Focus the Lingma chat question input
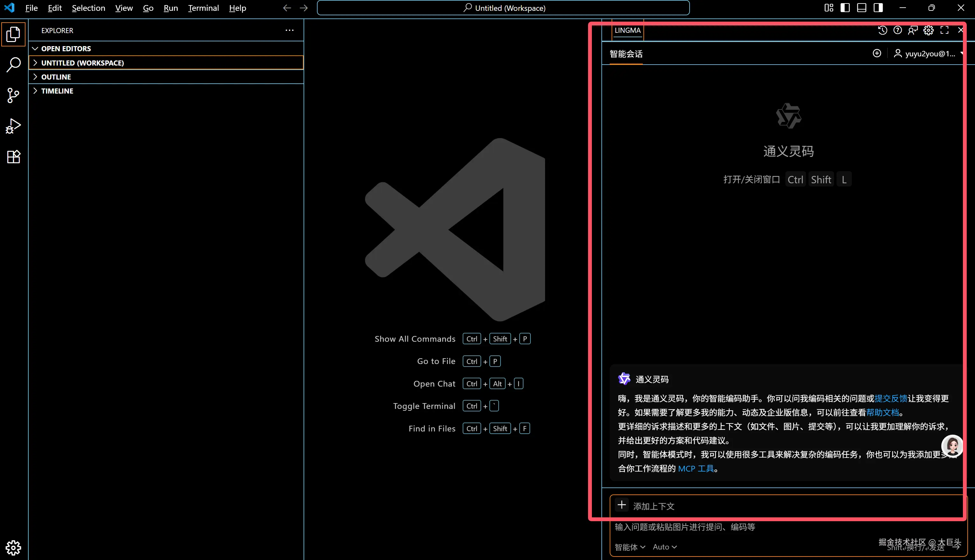 point(731,527)
